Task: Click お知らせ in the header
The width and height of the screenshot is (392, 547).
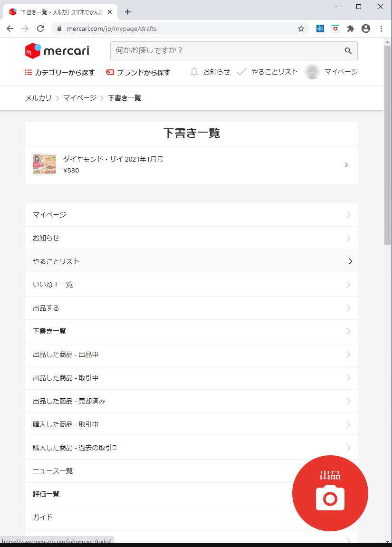Action: pos(217,72)
